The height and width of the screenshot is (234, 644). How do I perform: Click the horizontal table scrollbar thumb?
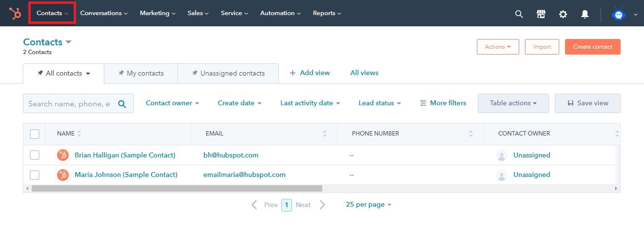(177, 188)
